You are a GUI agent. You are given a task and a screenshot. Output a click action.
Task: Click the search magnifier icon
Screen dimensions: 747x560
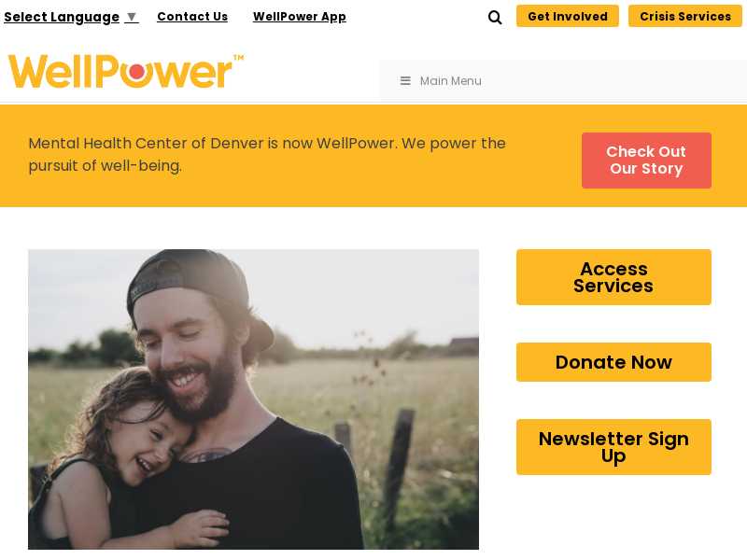click(x=495, y=18)
